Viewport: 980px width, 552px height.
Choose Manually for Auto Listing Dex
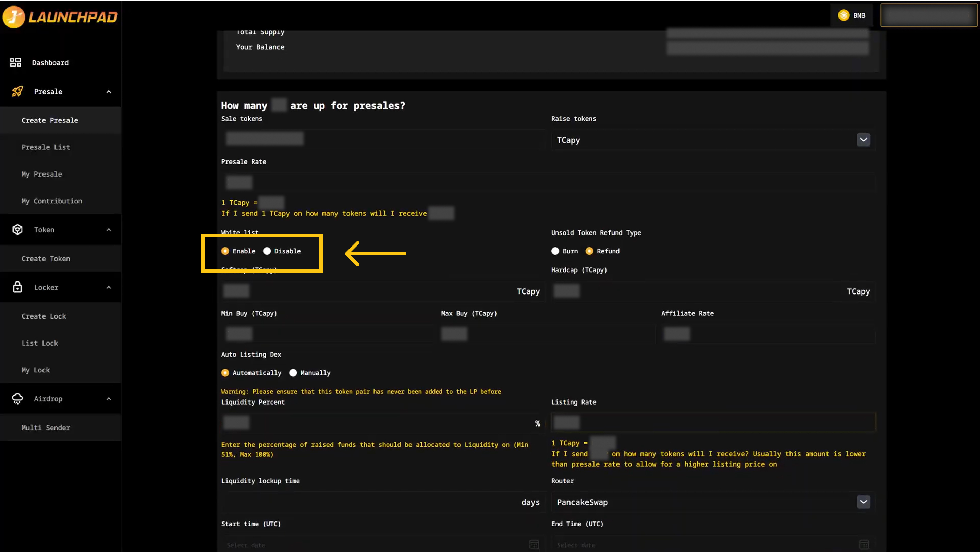point(293,373)
